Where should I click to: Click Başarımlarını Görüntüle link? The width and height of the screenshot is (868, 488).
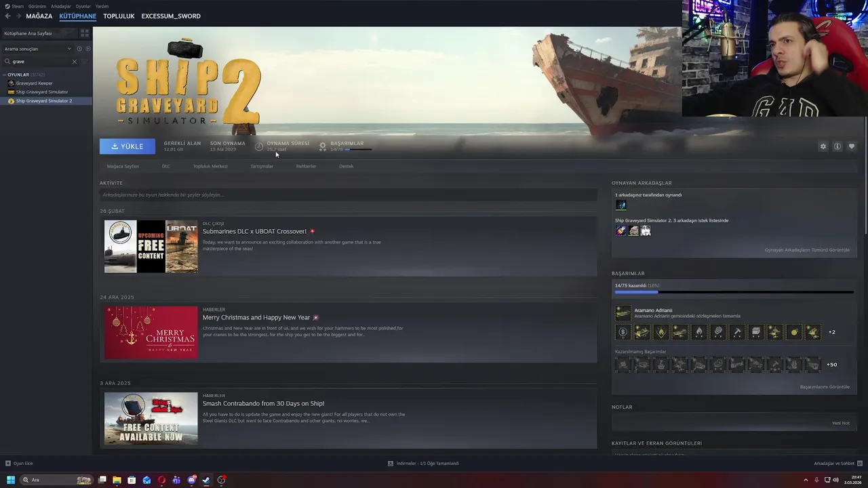tap(825, 387)
